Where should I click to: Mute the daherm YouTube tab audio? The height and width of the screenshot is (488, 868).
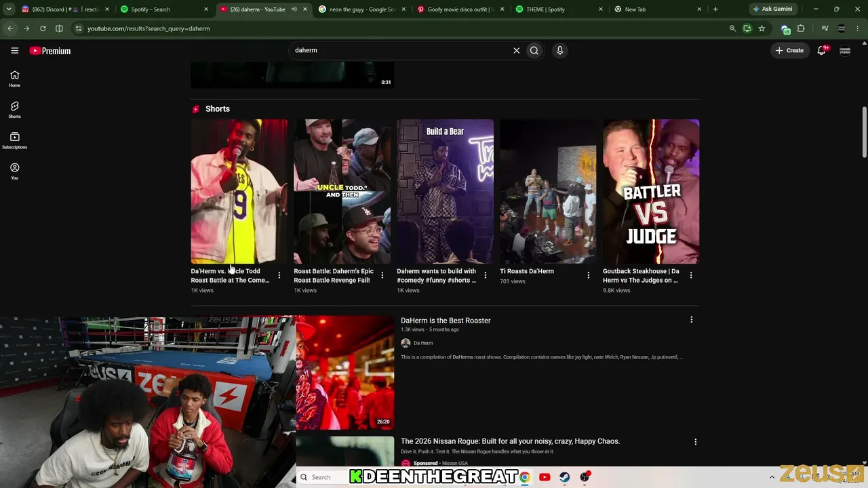(x=294, y=9)
